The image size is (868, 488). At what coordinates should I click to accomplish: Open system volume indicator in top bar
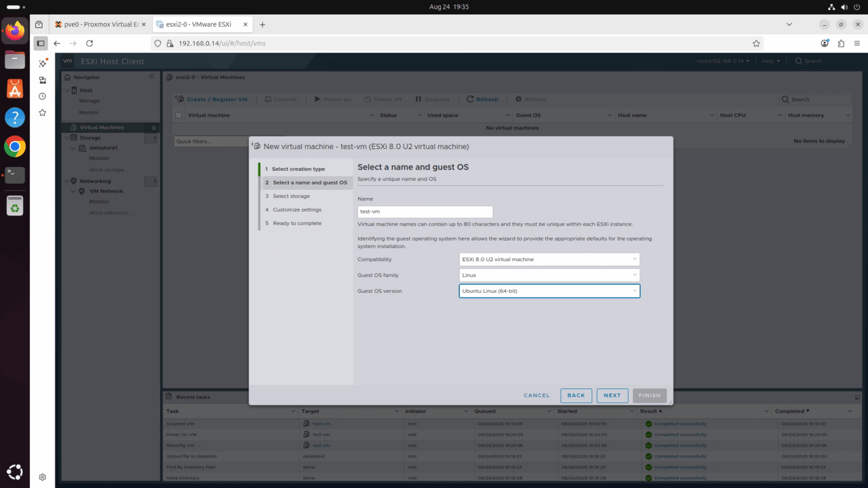pos(845,7)
